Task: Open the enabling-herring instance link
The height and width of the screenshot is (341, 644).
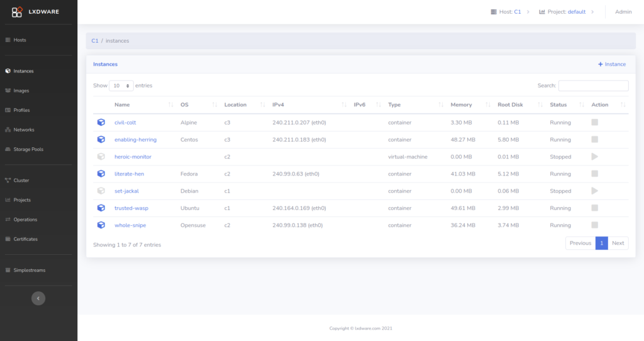Action: coord(136,140)
